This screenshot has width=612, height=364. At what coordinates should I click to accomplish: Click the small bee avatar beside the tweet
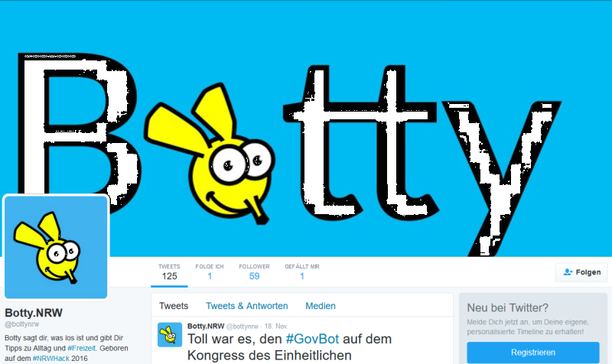click(x=170, y=335)
